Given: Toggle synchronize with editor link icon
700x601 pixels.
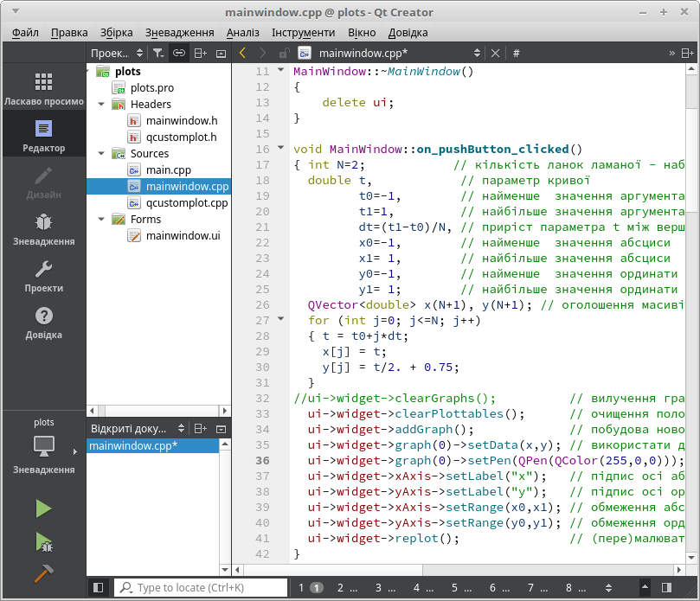Looking at the screenshot, I should pos(178,53).
